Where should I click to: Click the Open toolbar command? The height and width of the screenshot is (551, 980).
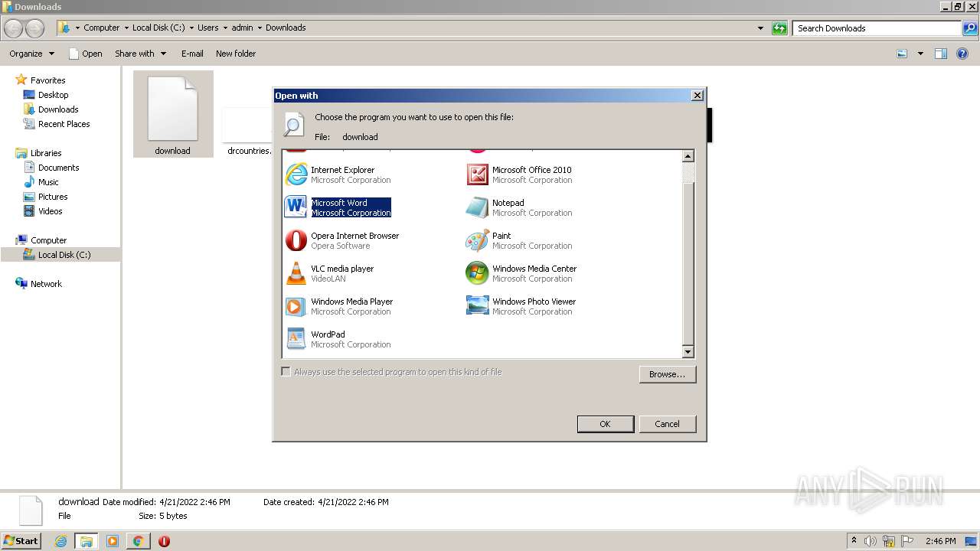[85, 54]
